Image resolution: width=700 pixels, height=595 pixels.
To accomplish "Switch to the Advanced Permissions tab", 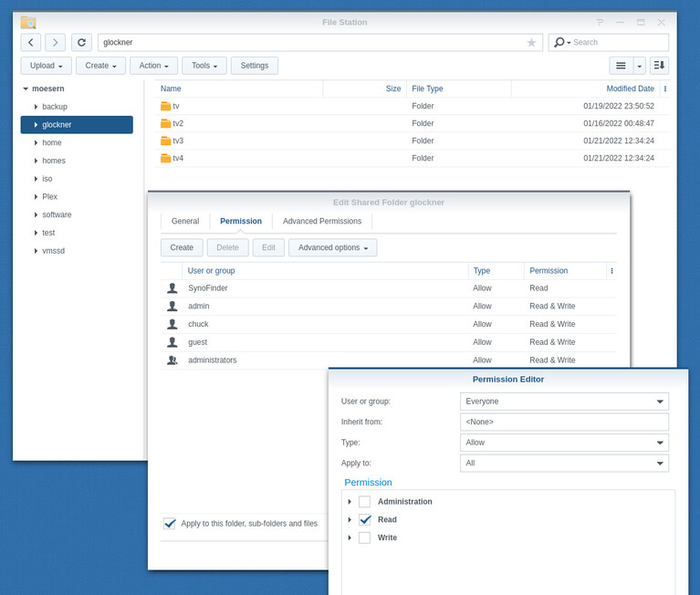I will pos(322,222).
